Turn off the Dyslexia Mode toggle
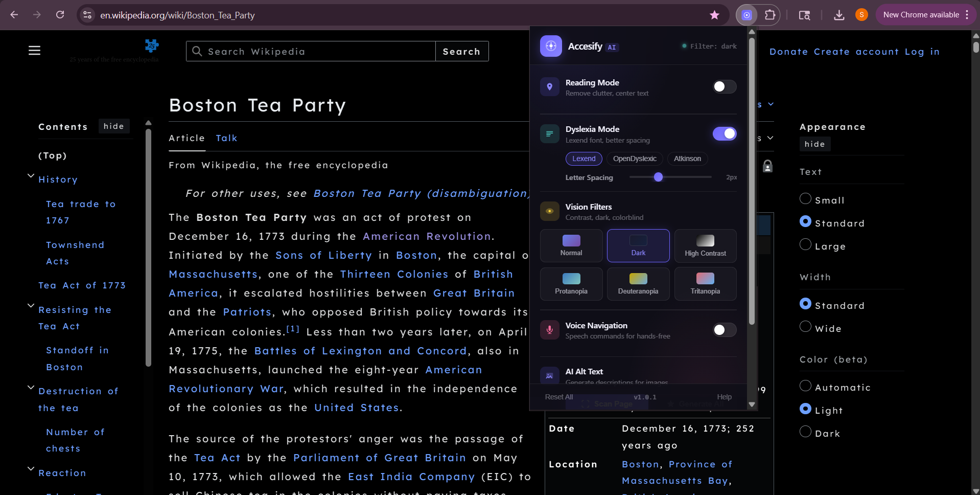 (x=725, y=133)
